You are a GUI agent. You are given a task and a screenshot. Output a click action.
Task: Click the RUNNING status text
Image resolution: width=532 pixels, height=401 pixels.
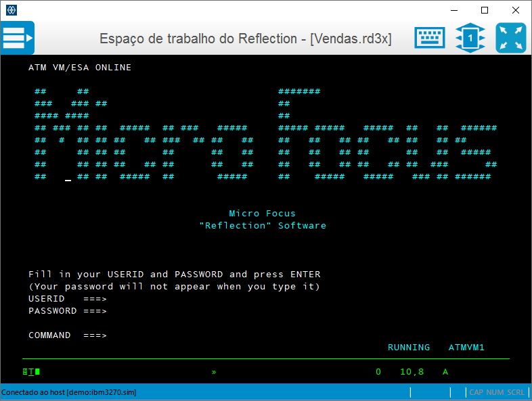tap(408, 348)
